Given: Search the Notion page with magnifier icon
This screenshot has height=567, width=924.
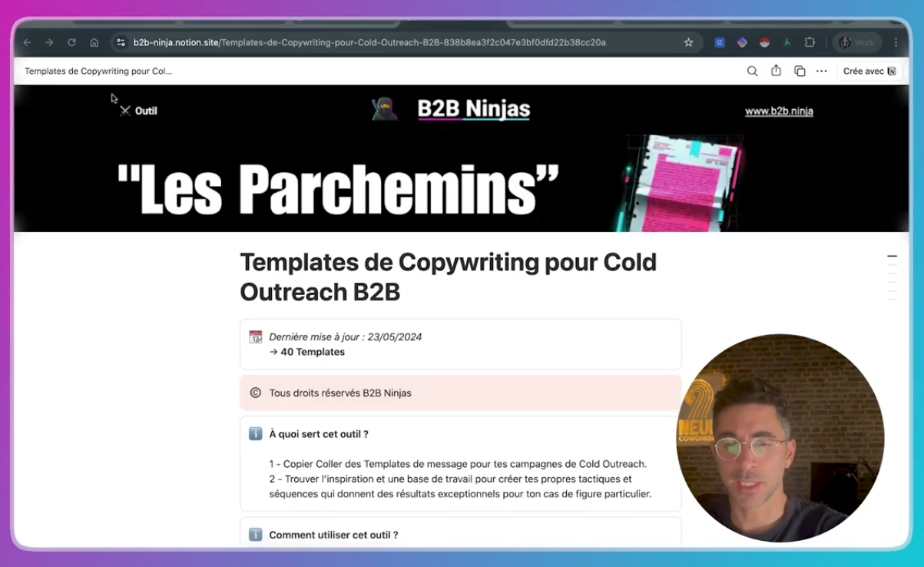Looking at the screenshot, I should [x=753, y=71].
